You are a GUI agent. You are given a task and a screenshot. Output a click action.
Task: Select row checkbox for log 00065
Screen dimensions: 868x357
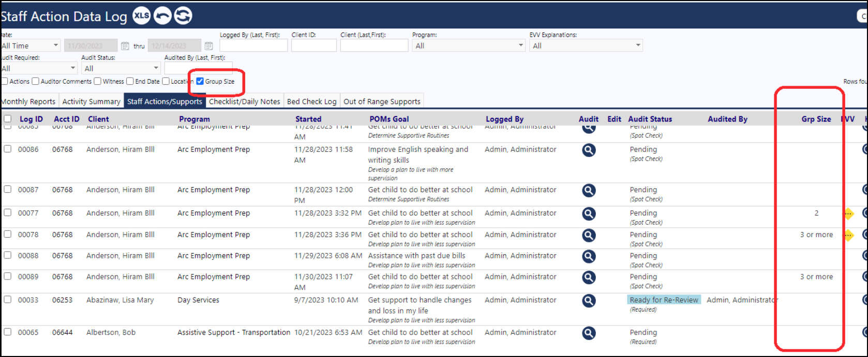click(7, 332)
